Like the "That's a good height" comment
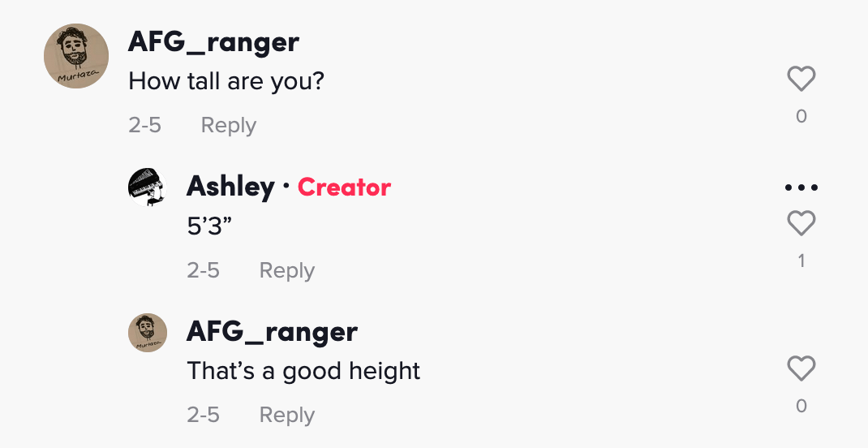The image size is (868, 448). coord(801,368)
